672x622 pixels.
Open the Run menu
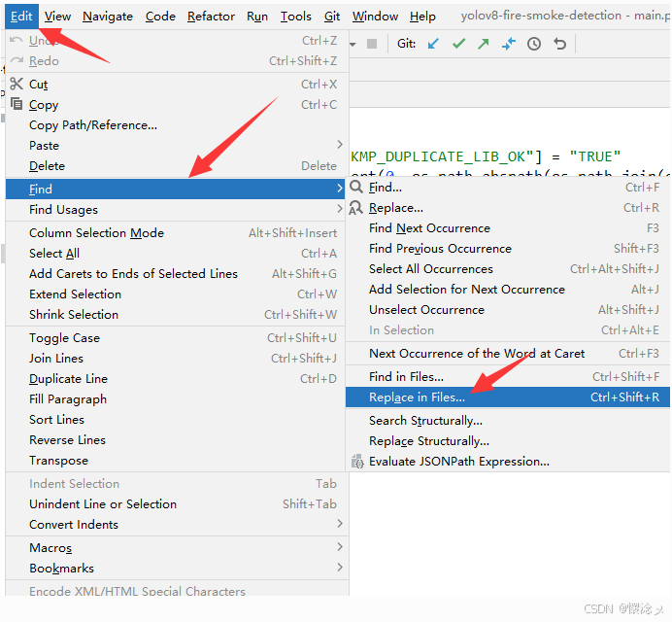point(257,17)
